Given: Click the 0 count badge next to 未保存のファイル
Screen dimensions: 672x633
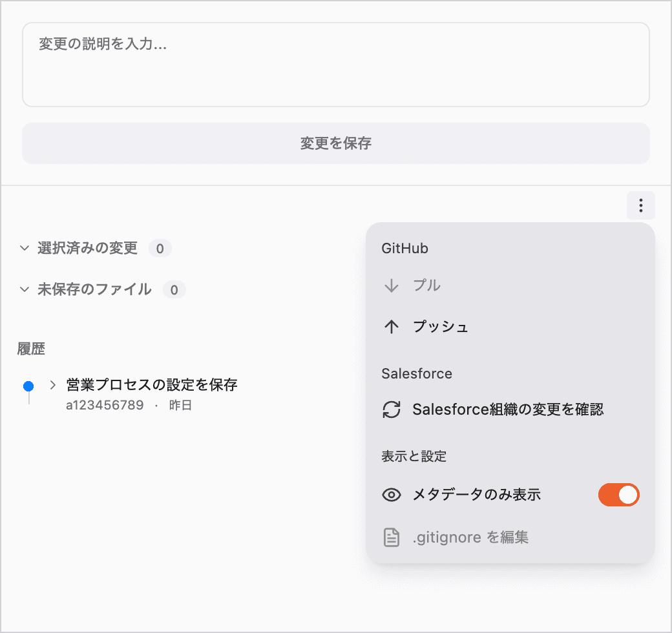Looking at the screenshot, I should point(174,290).
